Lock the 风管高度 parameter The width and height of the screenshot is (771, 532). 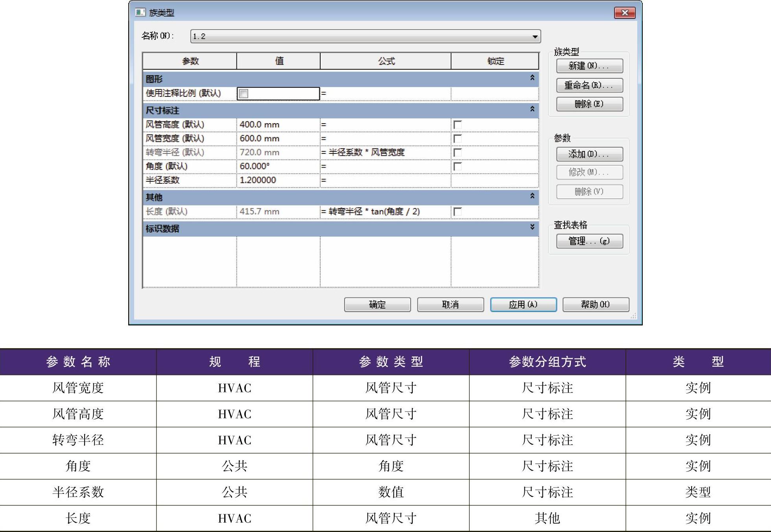tap(457, 125)
